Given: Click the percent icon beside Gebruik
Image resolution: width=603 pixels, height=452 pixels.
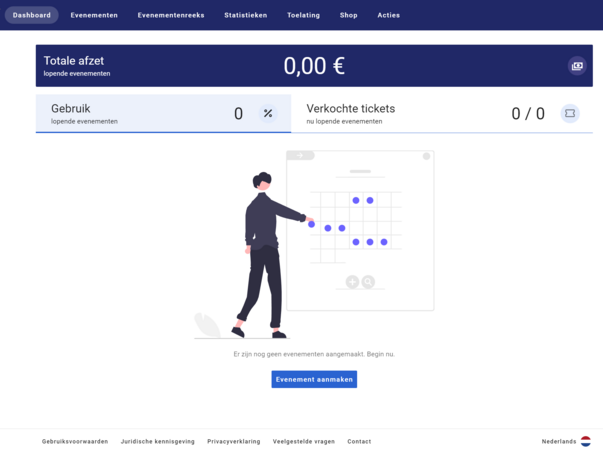Looking at the screenshot, I should (268, 114).
